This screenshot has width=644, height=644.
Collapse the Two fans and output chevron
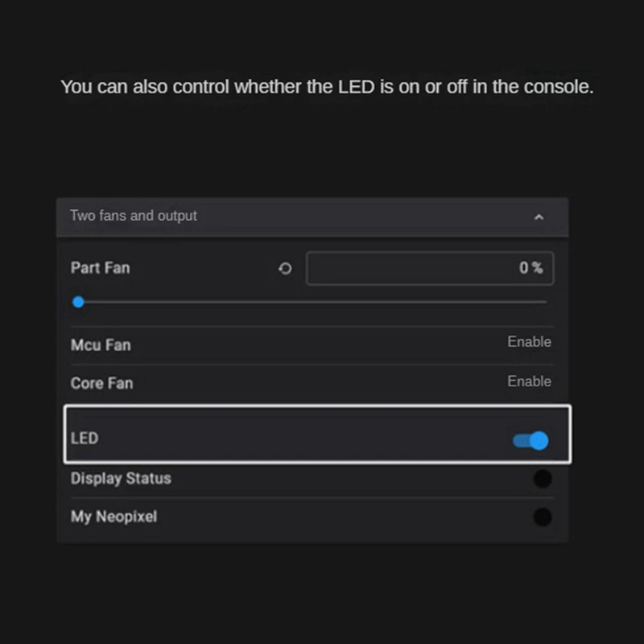pyautogui.click(x=539, y=217)
